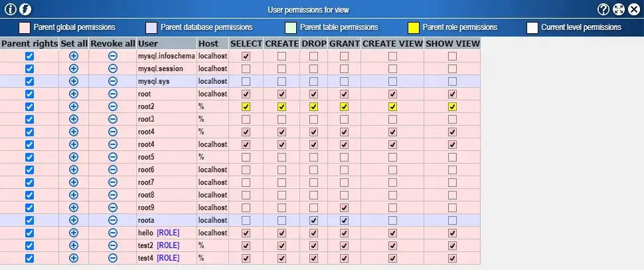Open the [ROLE] link next to test4

168,259
